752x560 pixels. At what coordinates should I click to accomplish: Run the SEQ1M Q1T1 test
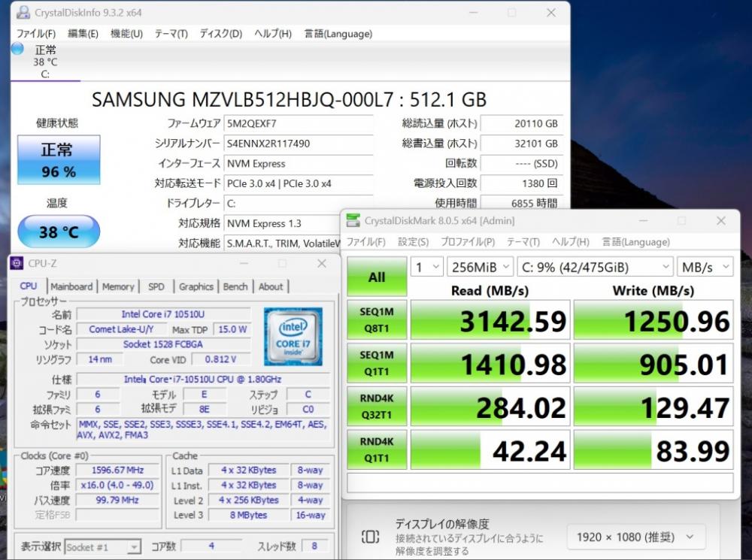click(377, 363)
